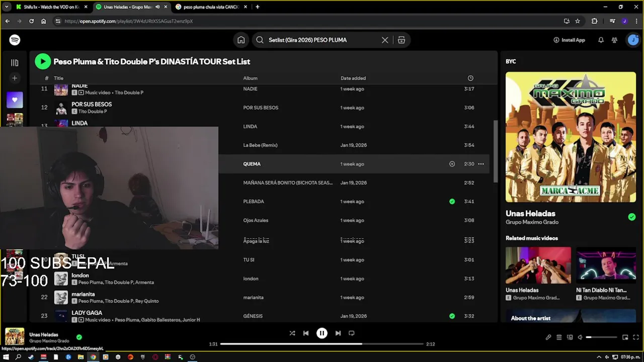Open Friend Activity icon
Image resolution: width=644 pixels, height=362 pixels.
pyautogui.click(x=614, y=40)
